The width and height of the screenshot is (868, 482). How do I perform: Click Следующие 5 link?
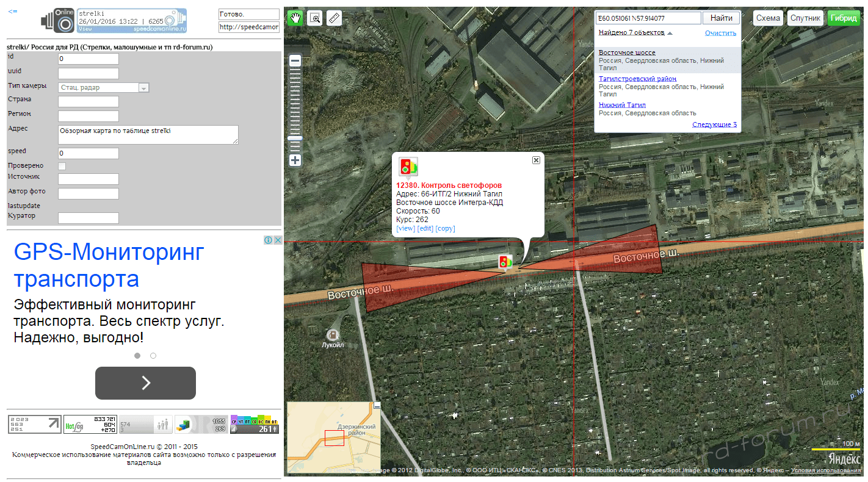pyautogui.click(x=714, y=124)
